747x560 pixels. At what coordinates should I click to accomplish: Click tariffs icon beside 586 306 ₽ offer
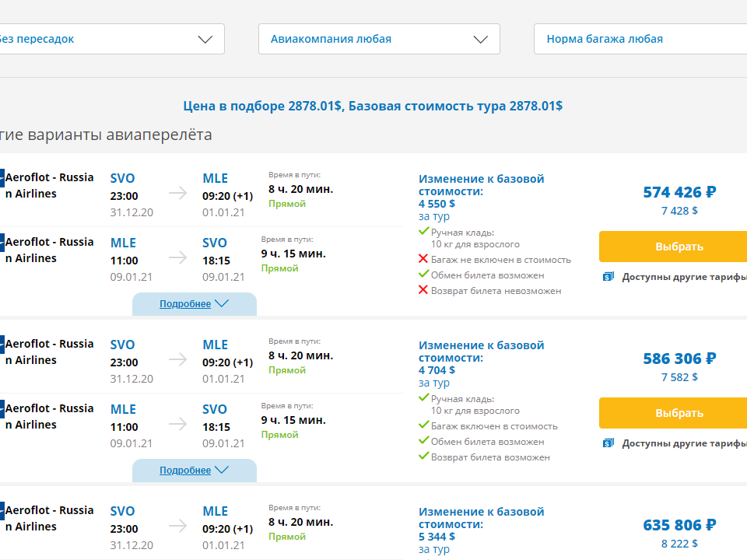tap(608, 443)
